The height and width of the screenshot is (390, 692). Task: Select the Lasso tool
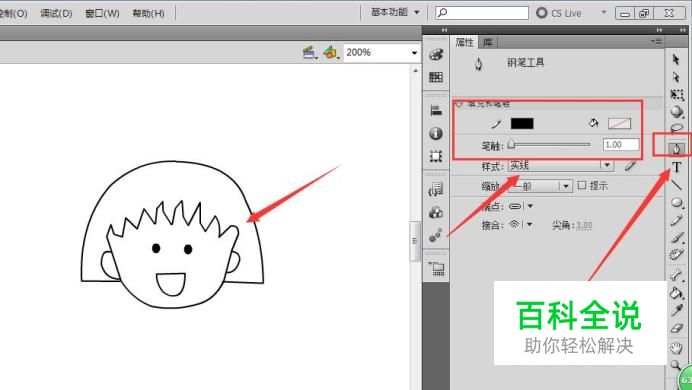[677, 128]
